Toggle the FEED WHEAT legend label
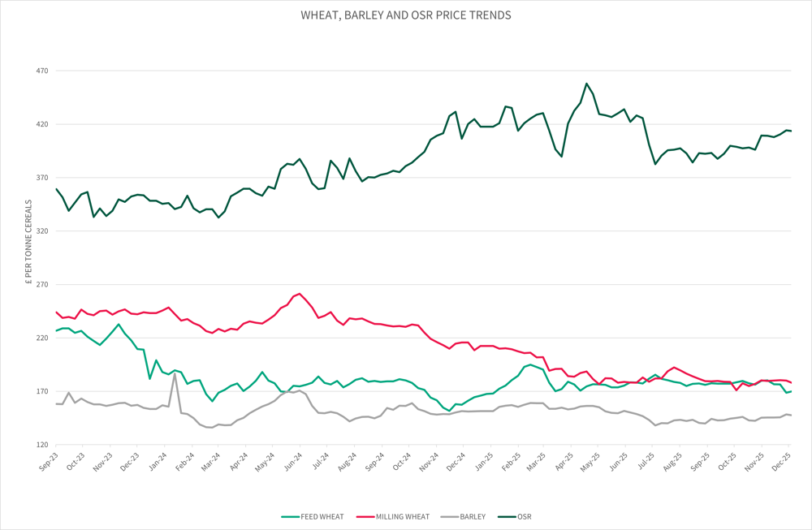This screenshot has height=530, width=812. [323, 516]
